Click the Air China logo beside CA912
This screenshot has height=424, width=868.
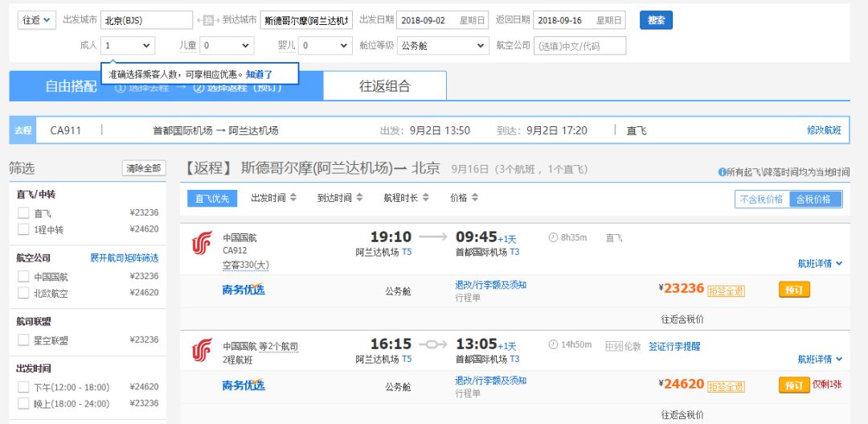pos(202,243)
